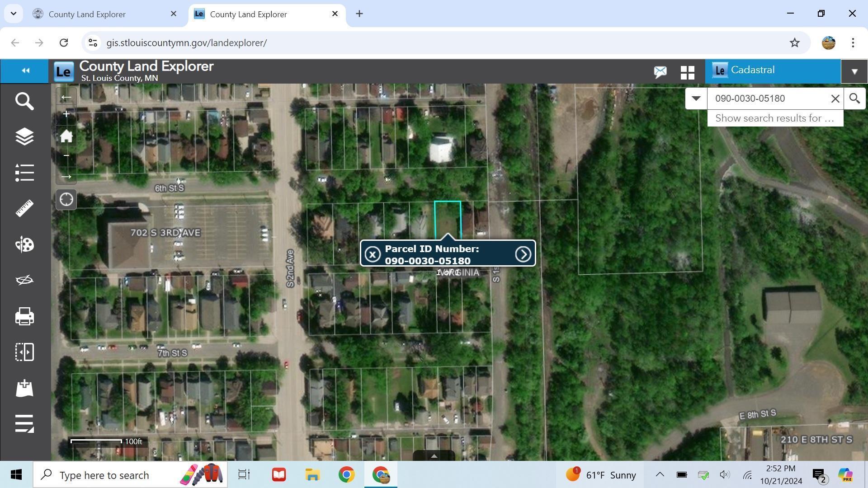Select the color palette tool icon
Image resolution: width=868 pixels, height=488 pixels.
(x=24, y=245)
